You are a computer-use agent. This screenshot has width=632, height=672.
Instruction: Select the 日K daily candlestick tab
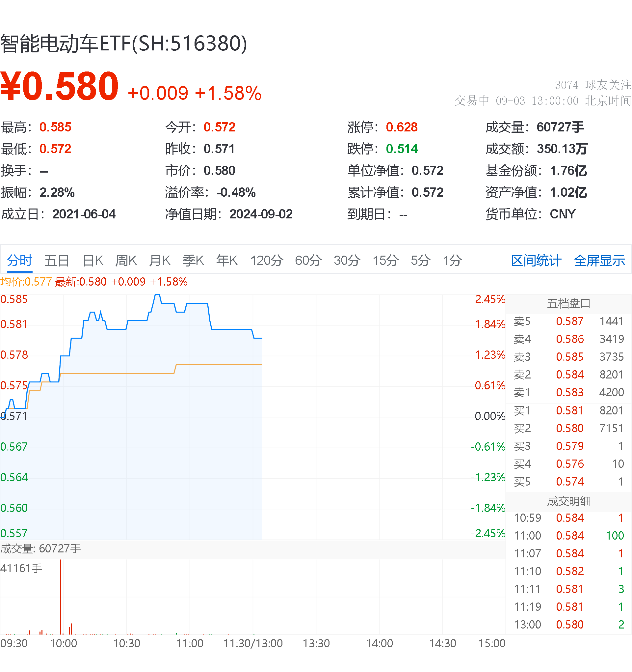pyautogui.click(x=93, y=261)
